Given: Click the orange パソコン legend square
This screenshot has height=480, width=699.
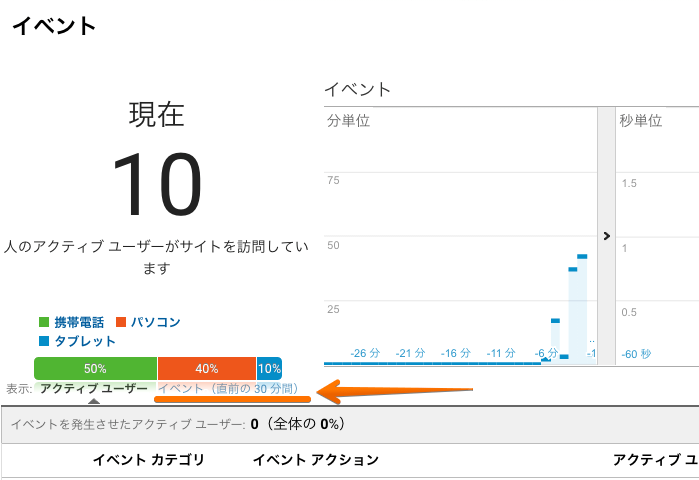Looking at the screenshot, I should (x=122, y=322).
